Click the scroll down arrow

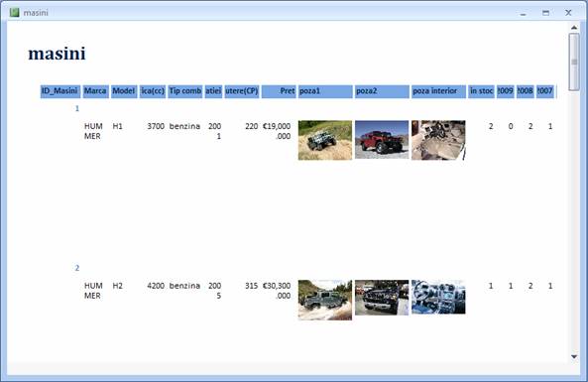(x=574, y=356)
